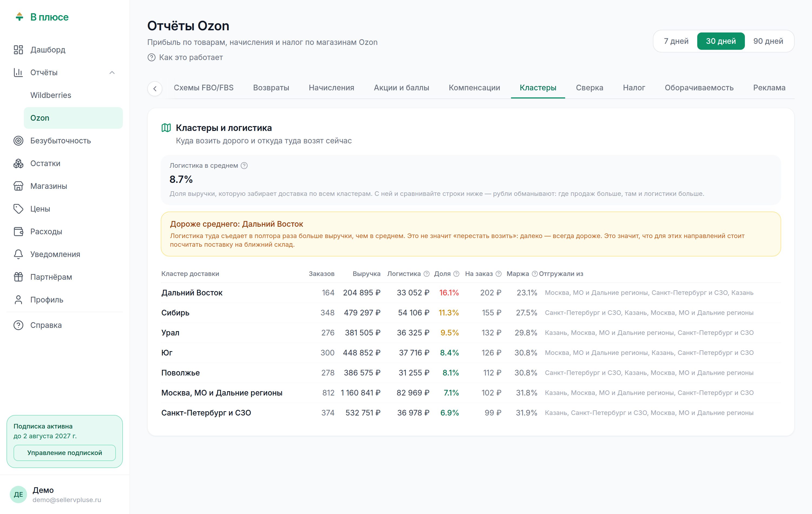Click the Поволжье cluster name
The height and width of the screenshot is (514, 812).
tap(181, 373)
